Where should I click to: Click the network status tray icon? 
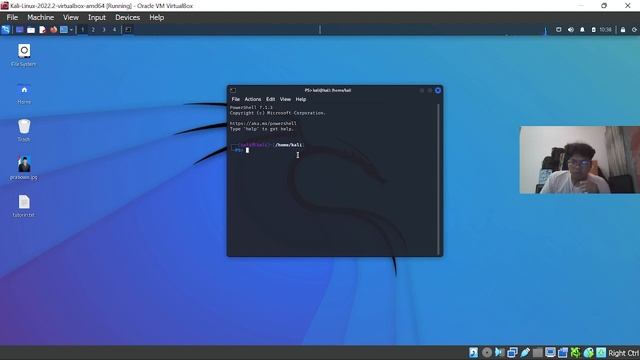click(x=559, y=30)
